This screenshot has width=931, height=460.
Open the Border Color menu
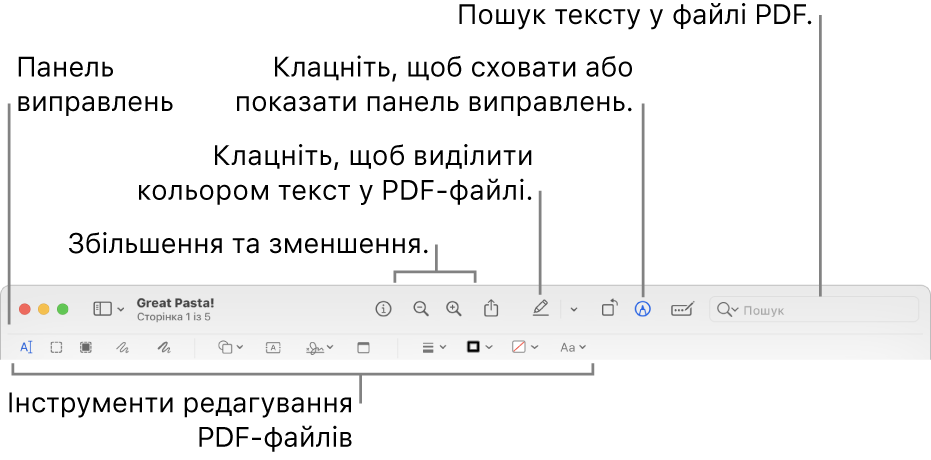coord(479,348)
